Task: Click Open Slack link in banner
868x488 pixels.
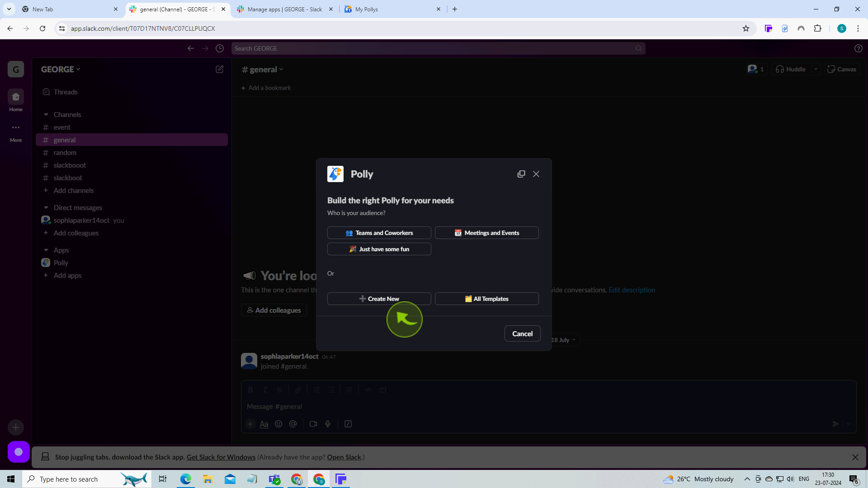Action: 344,457
